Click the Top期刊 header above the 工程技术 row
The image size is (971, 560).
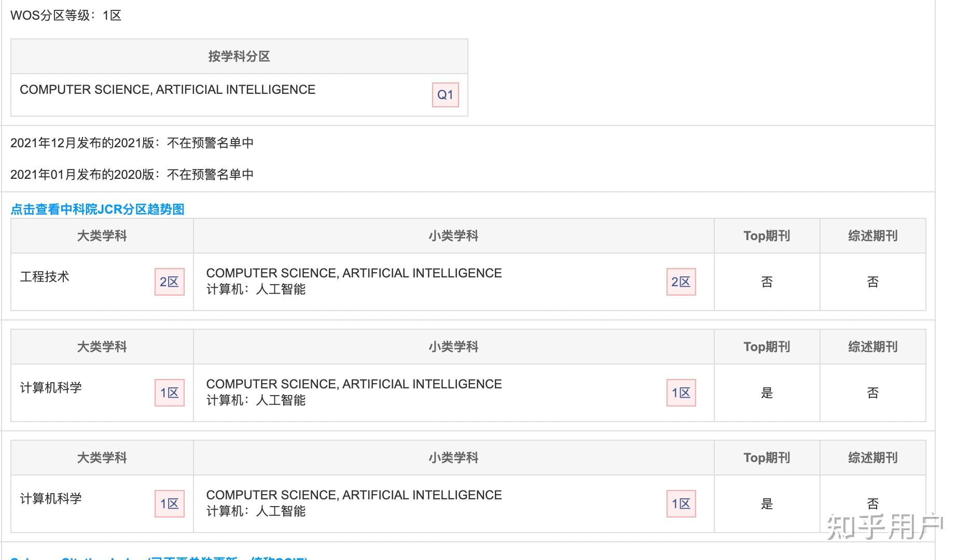[x=767, y=236]
